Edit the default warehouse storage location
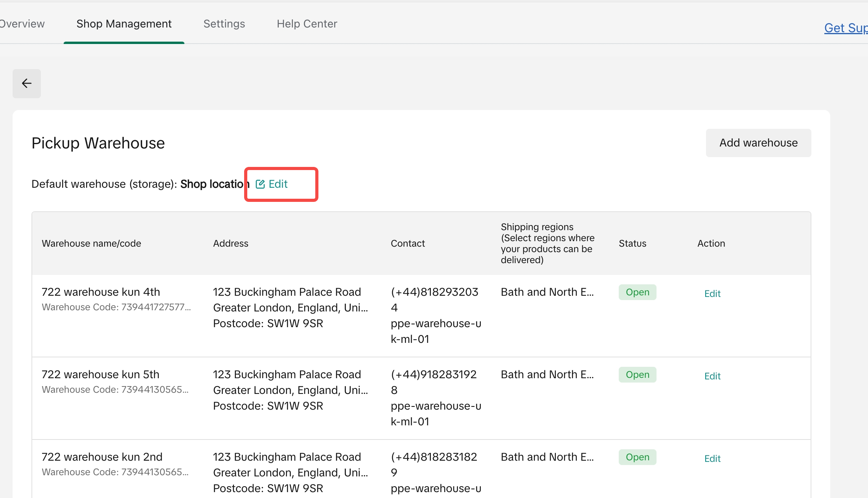Image resolution: width=868 pixels, height=498 pixels. [278, 184]
